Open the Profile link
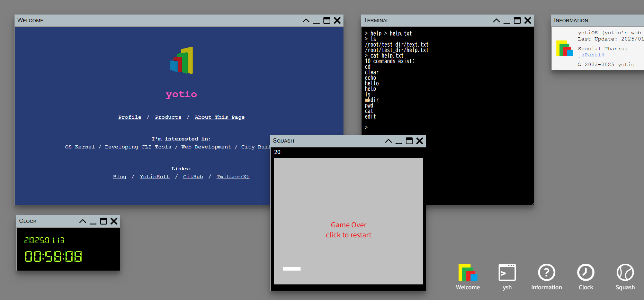The width and height of the screenshot is (644, 300). tap(130, 117)
